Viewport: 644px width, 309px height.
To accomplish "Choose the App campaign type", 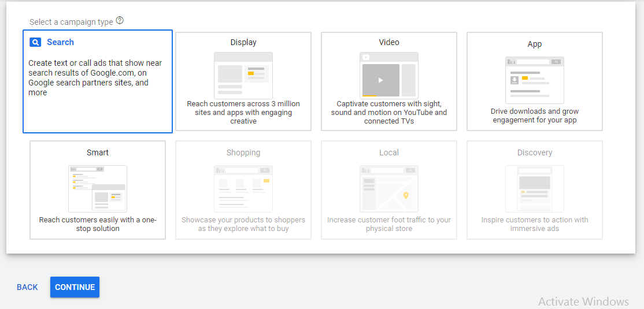I will tap(535, 81).
